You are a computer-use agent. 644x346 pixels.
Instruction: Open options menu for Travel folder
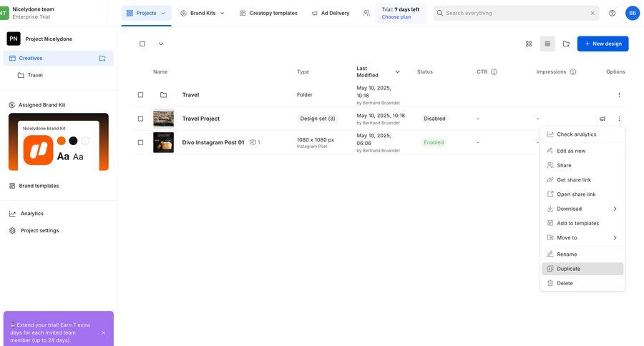click(619, 94)
